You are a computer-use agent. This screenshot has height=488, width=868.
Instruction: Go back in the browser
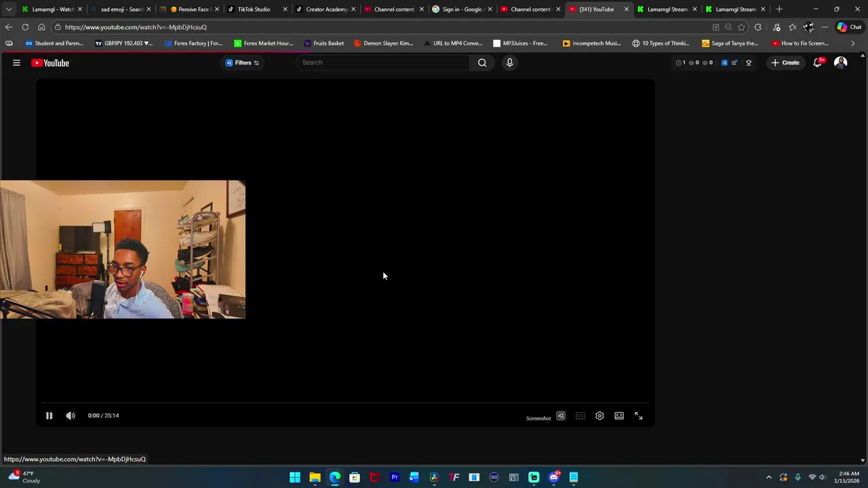click(8, 27)
